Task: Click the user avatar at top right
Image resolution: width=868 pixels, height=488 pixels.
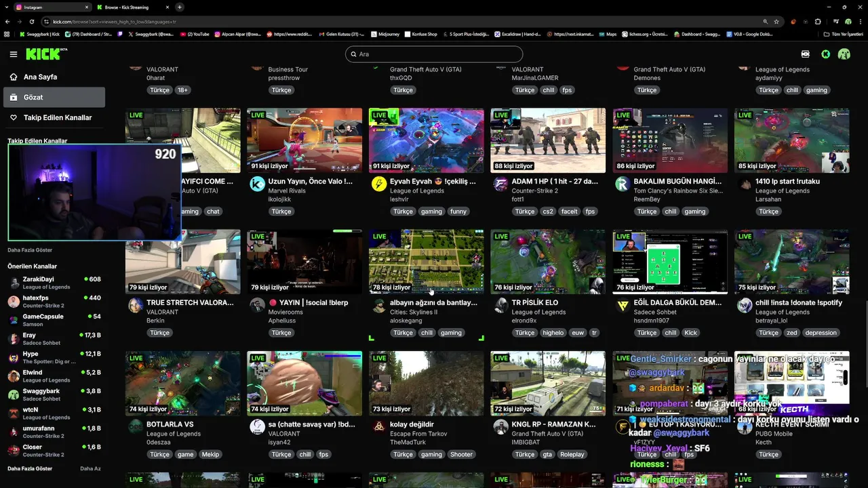Action: (844, 54)
